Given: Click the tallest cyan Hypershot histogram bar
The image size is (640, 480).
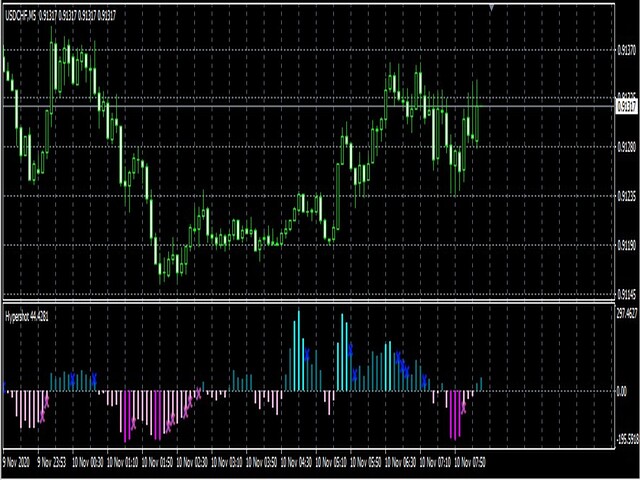Looking at the screenshot, I should point(299,351).
